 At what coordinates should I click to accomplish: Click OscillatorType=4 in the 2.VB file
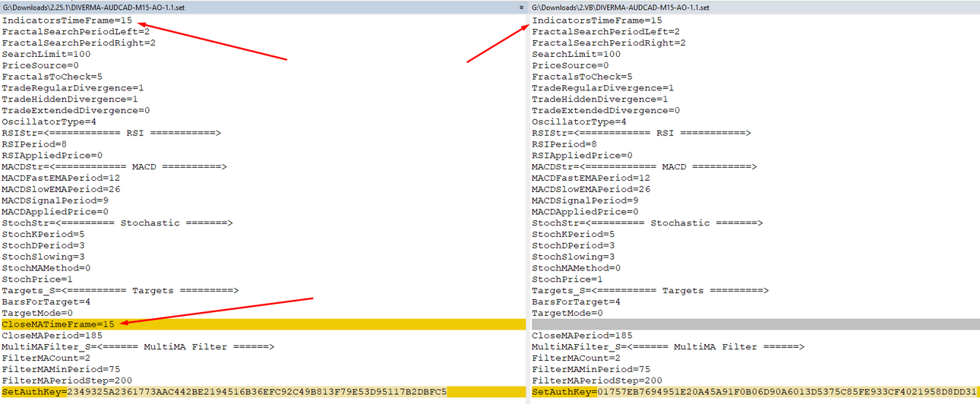(579, 122)
